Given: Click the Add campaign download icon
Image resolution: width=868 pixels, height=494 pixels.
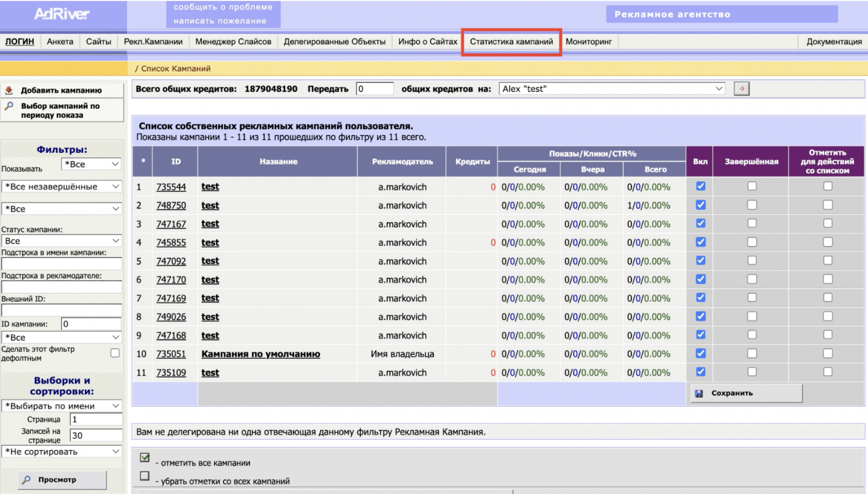Looking at the screenshot, I should [x=9, y=91].
